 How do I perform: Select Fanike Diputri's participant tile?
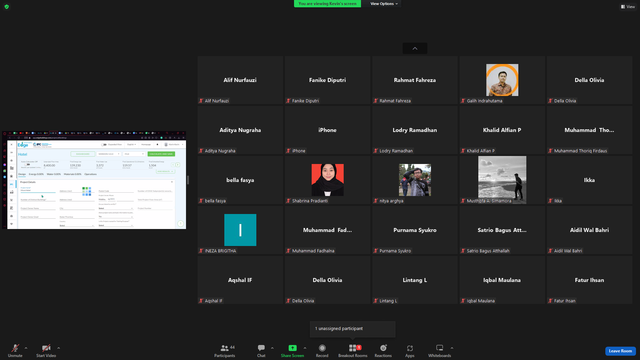(x=327, y=80)
